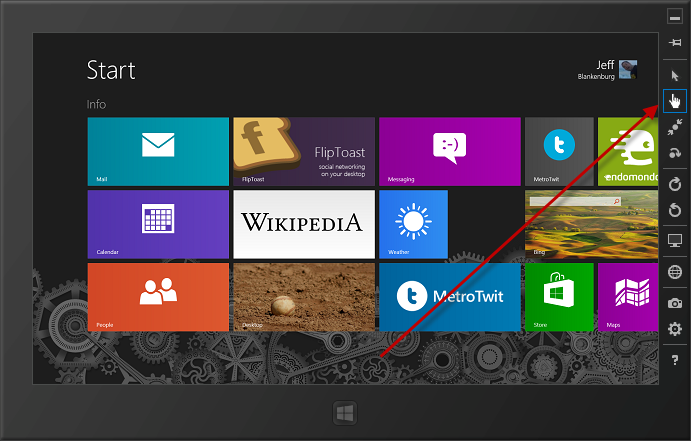
Task: Open the Desktop tile
Action: coord(304,297)
